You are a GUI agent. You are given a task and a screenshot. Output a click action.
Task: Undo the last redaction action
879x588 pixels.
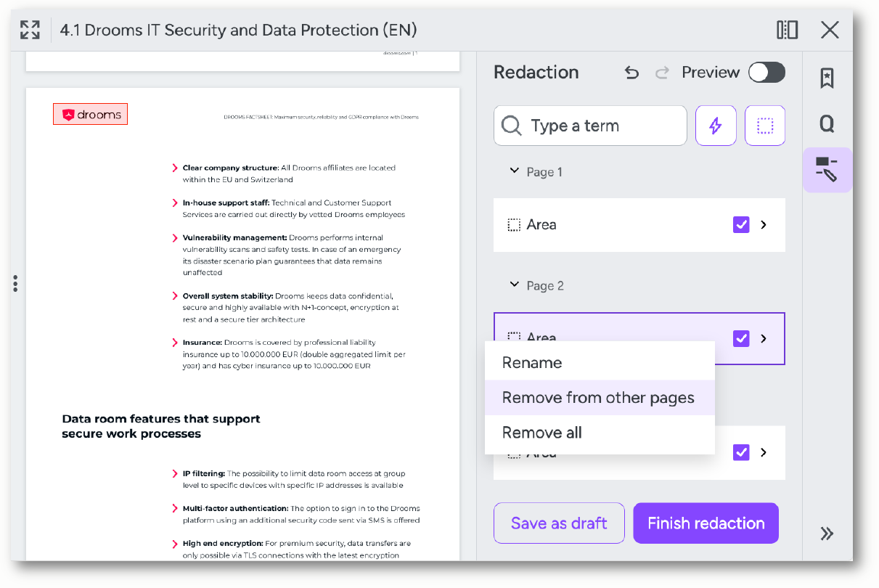(631, 73)
